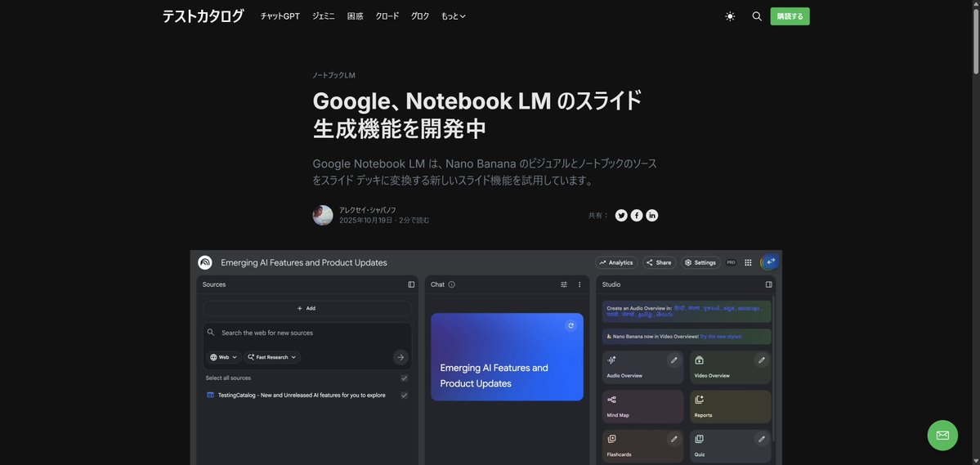Open the チャットGPT nav item

[280, 16]
